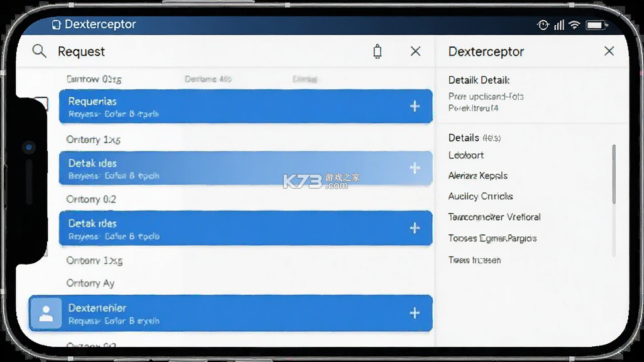Select the Topses Egmer Pargids entry
Viewport: 644px width, 362px height.
(492, 238)
